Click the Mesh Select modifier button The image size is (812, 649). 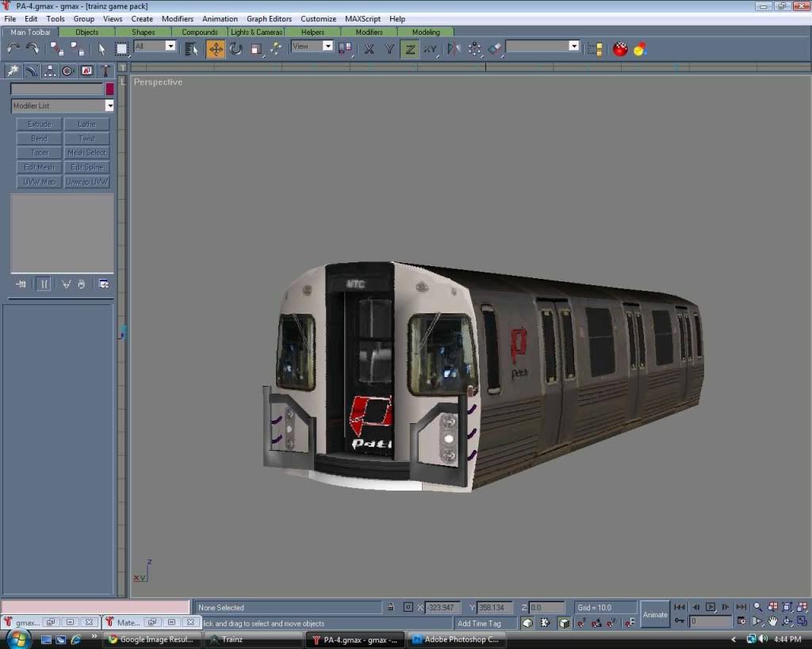pyautogui.click(x=86, y=153)
